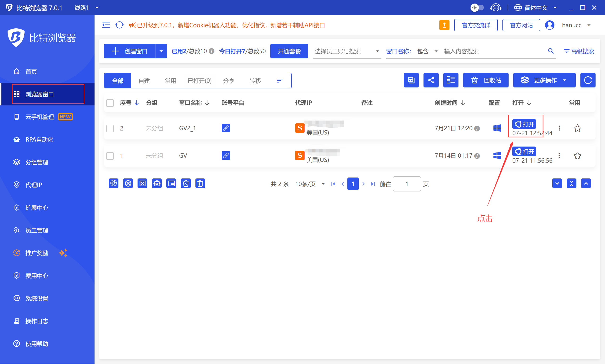605x364 pixels.
Task: Star GV2_1 as frequently used
Action: [x=577, y=128]
